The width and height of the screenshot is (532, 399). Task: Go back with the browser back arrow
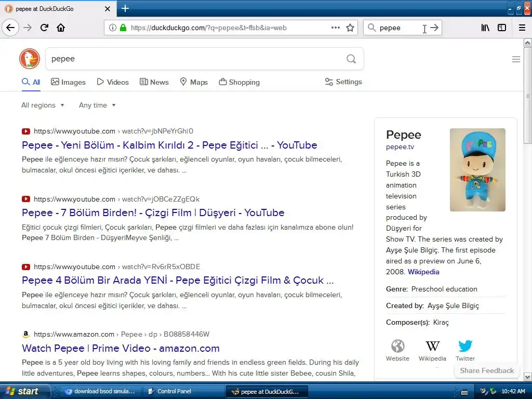click(10, 28)
